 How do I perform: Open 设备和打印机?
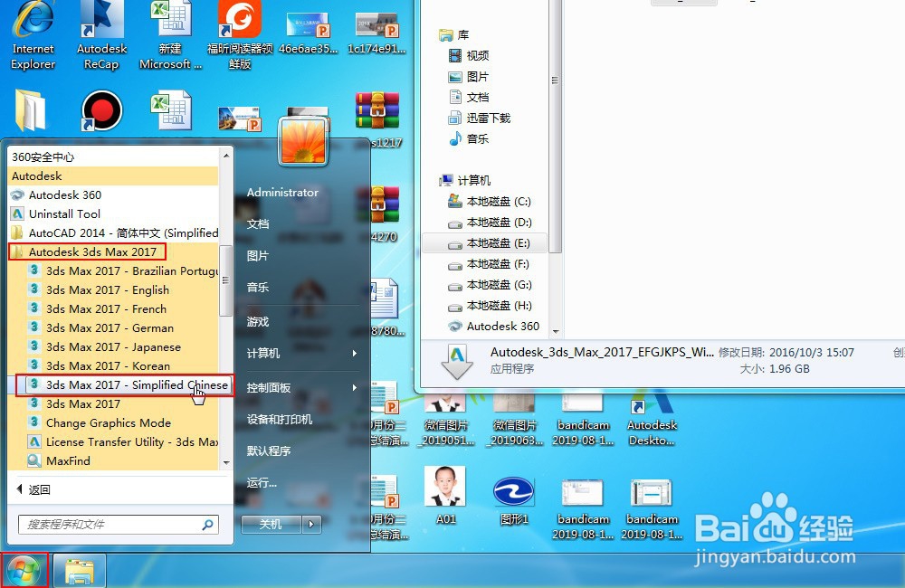(x=280, y=420)
